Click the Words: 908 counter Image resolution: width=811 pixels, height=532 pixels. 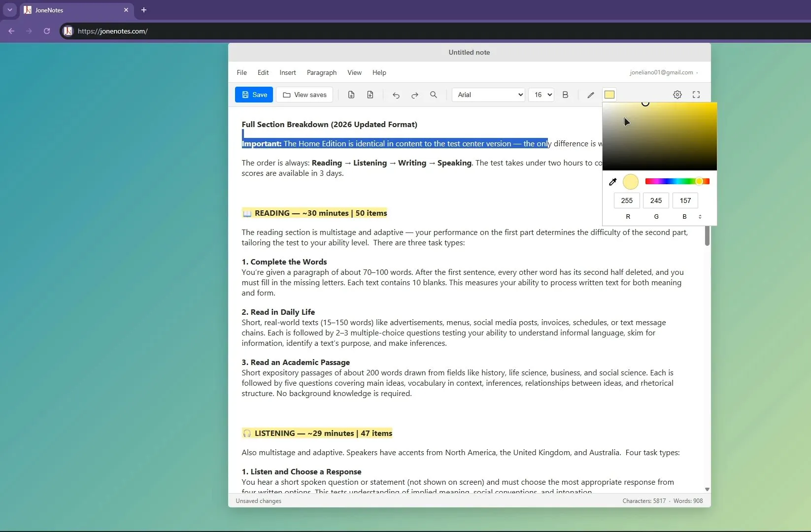pyautogui.click(x=688, y=501)
